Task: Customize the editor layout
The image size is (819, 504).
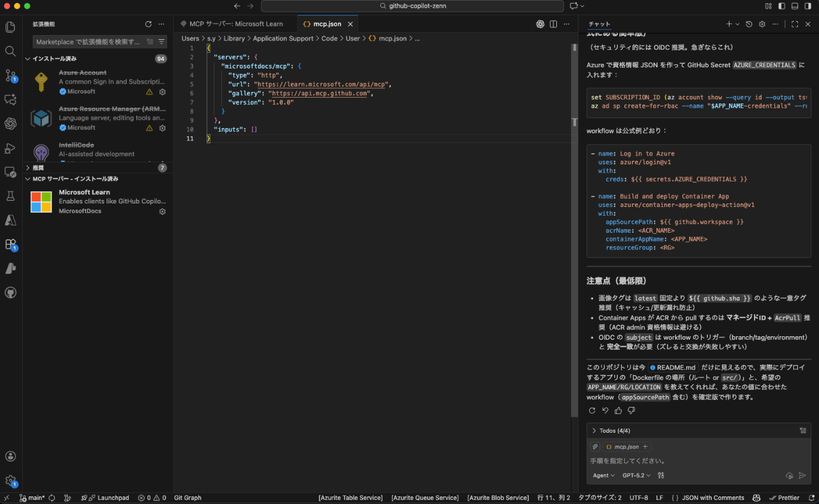Action: click(768, 6)
